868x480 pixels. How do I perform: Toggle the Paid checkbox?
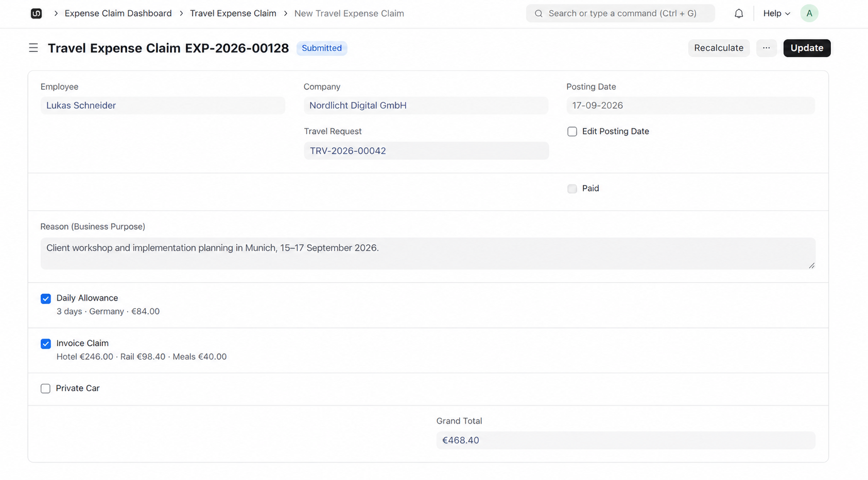tap(572, 189)
